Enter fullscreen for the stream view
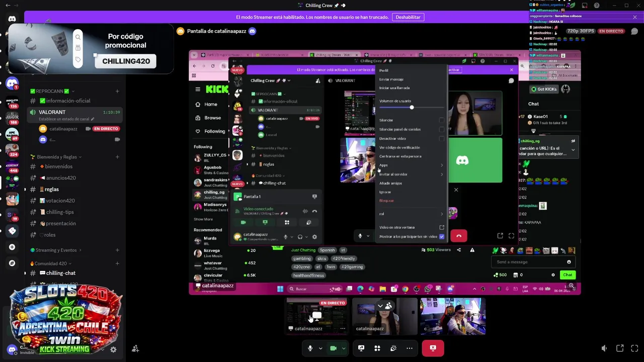644x362 pixels. [634, 348]
